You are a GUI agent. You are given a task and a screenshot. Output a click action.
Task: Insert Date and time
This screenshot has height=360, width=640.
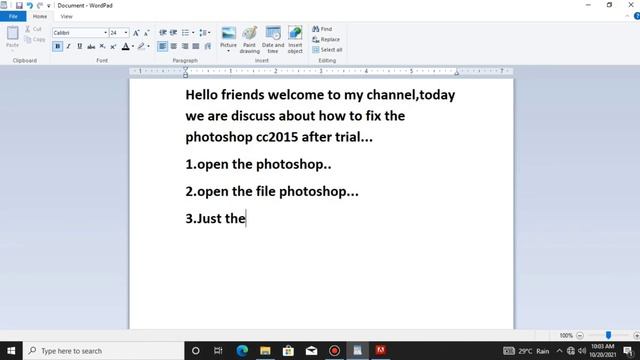pos(273,40)
